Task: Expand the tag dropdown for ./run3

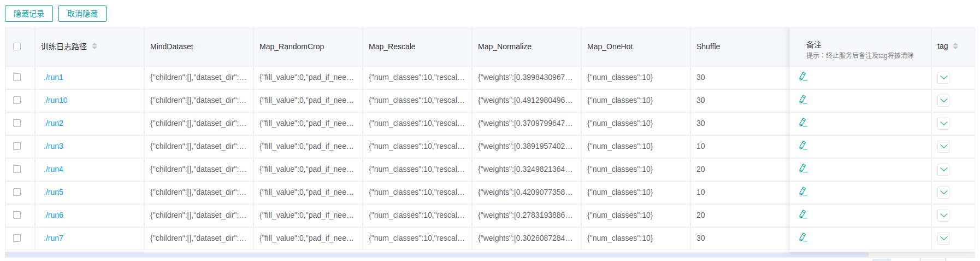Action: pyautogui.click(x=943, y=147)
